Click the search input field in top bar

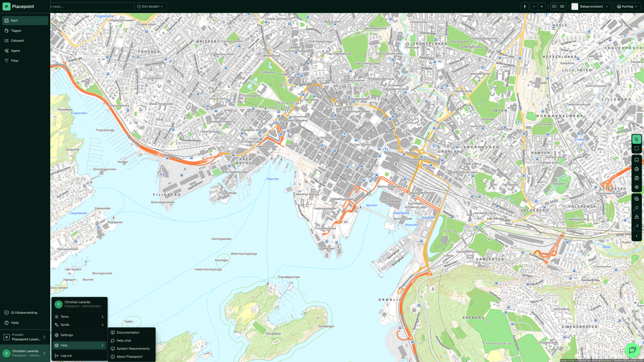(x=92, y=7)
